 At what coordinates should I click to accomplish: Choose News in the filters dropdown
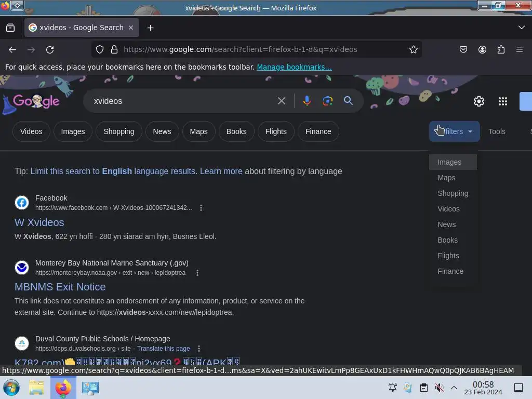[453, 224]
